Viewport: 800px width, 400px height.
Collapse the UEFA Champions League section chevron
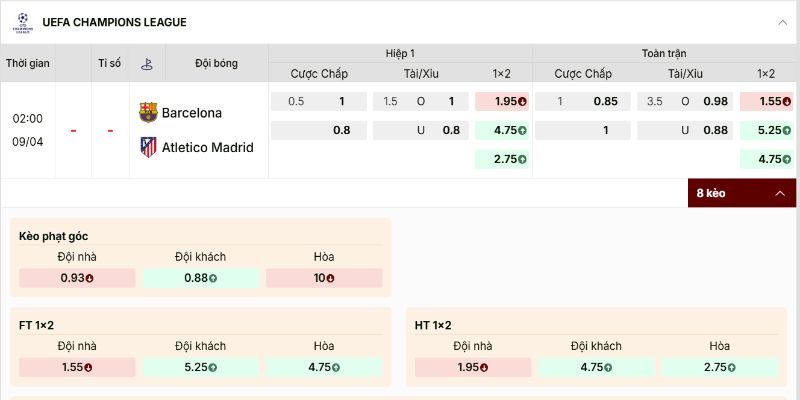781,22
